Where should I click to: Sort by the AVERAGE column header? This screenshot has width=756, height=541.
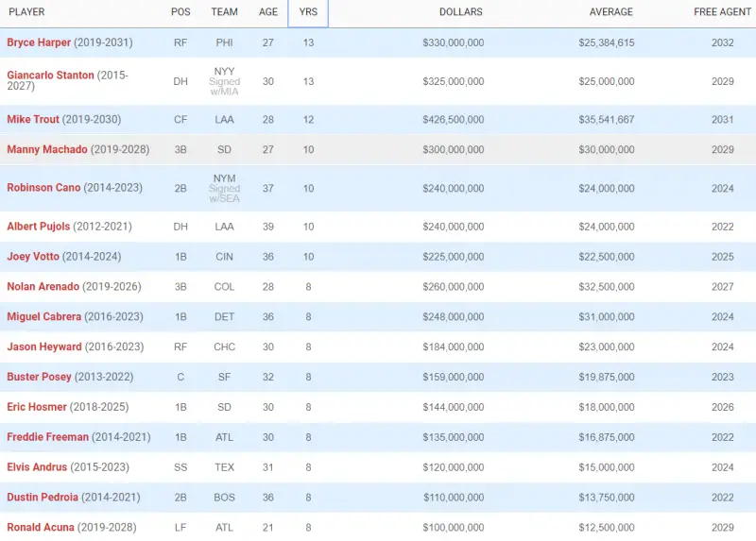pyautogui.click(x=610, y=12)
